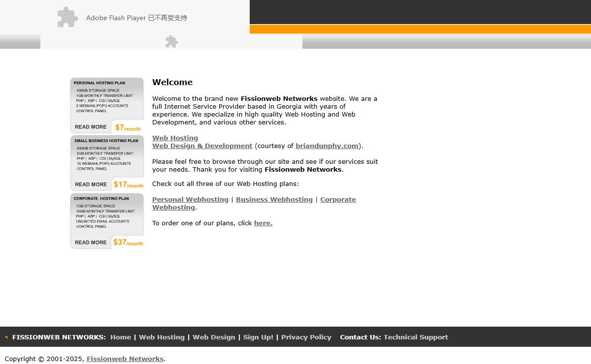
Task: Click 'Contact Us:' footer label
Action: tap(361, 337)
